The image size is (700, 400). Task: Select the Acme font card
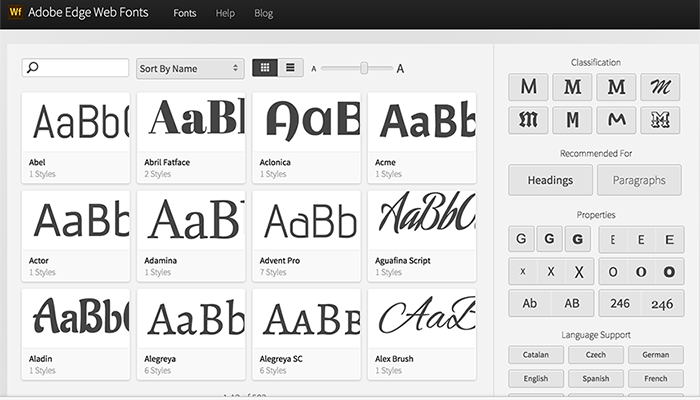tap(422, 138)
